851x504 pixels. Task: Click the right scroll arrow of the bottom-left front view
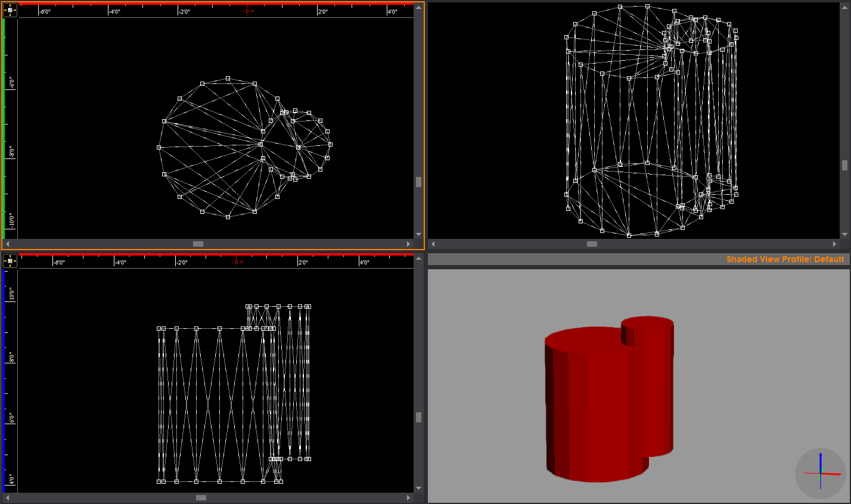(x=408, y=497)
